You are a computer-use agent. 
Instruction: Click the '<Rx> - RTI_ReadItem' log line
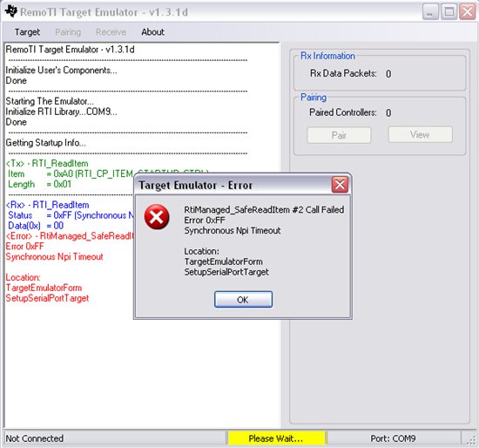[47, 205]
